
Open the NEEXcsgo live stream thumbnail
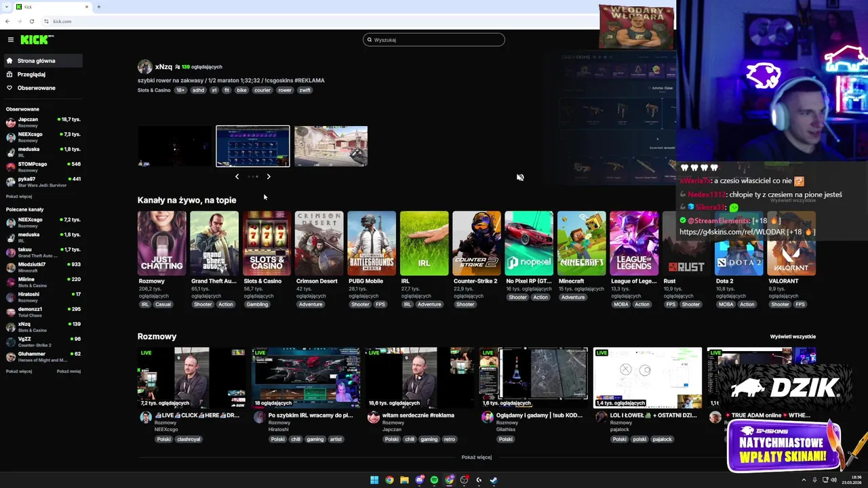(191, 378)
